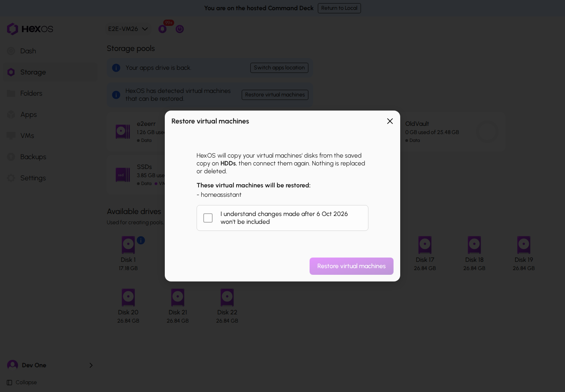Open Settings in sidebar
Screen dimensions: 565x392
point(50,178)
